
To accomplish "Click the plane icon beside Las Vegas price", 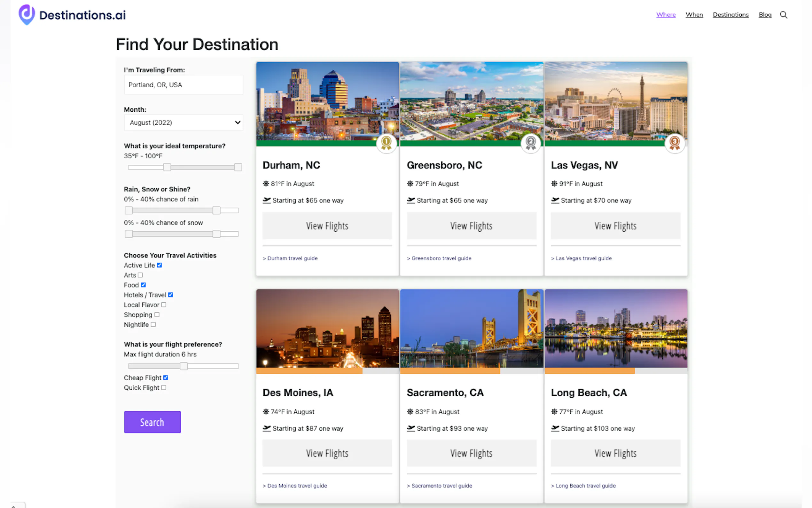I will [x=555, y=200].
